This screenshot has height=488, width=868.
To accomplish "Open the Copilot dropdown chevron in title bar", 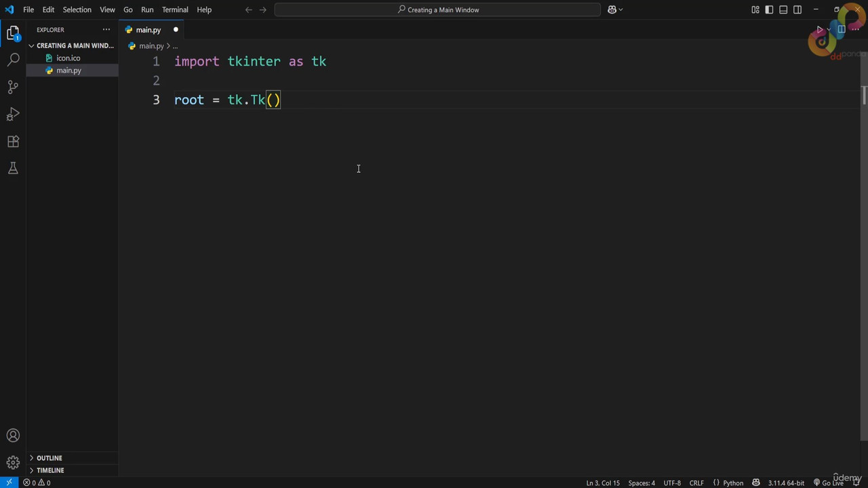I will pyautogui.click(x=620, y=9).
